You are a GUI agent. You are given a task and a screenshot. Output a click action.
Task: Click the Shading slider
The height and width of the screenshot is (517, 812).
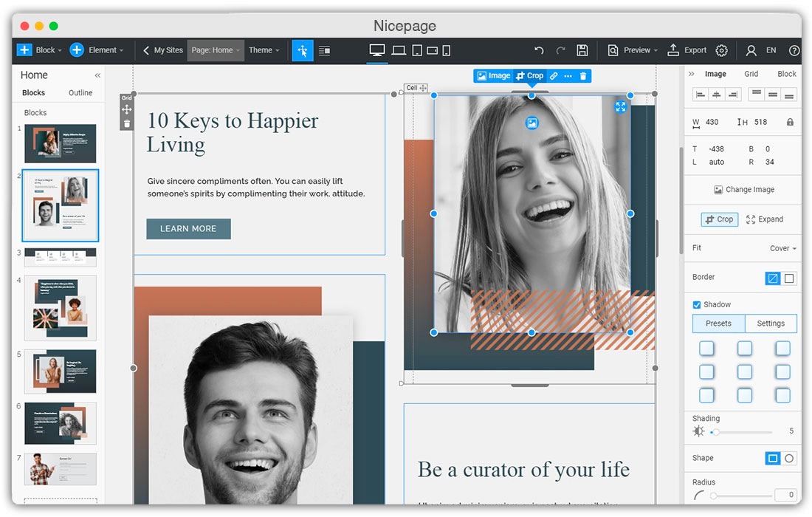[x=742, y=431]
